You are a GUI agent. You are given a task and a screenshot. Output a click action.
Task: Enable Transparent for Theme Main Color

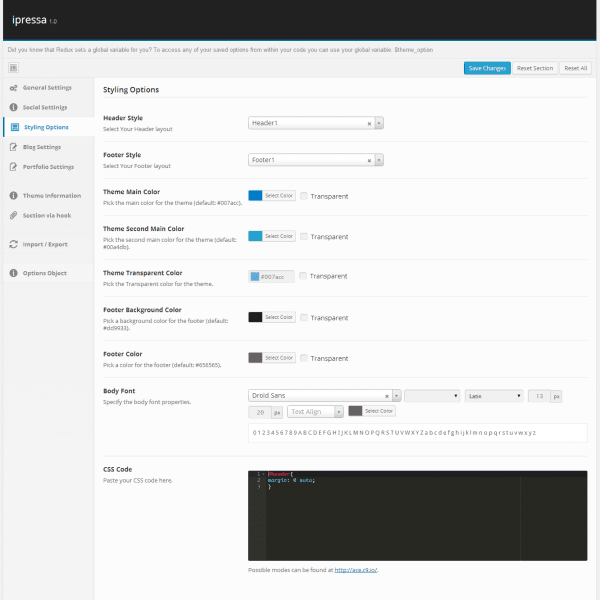304,196
